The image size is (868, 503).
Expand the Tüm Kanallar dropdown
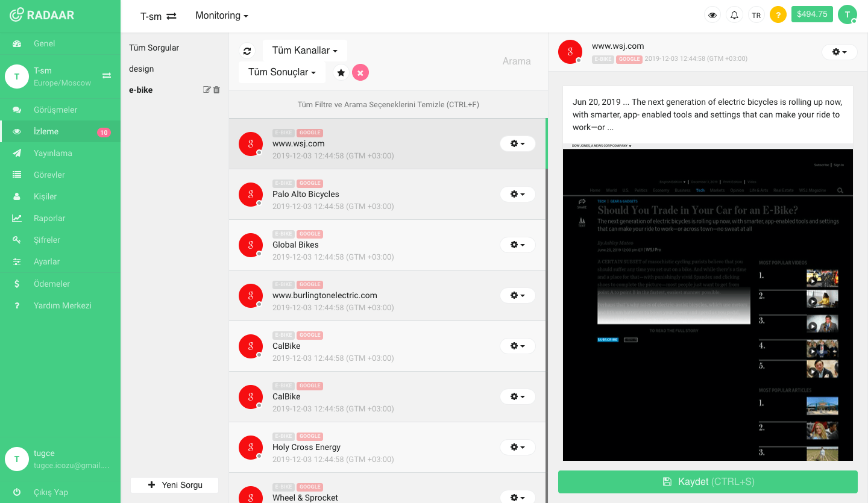click(304, 51)
